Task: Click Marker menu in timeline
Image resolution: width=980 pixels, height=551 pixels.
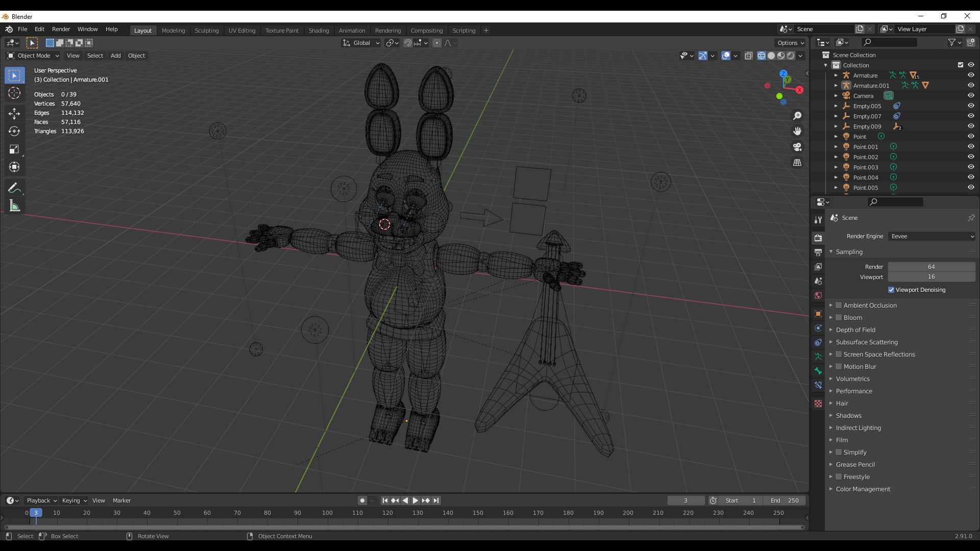Action: (x=121, y=500)
